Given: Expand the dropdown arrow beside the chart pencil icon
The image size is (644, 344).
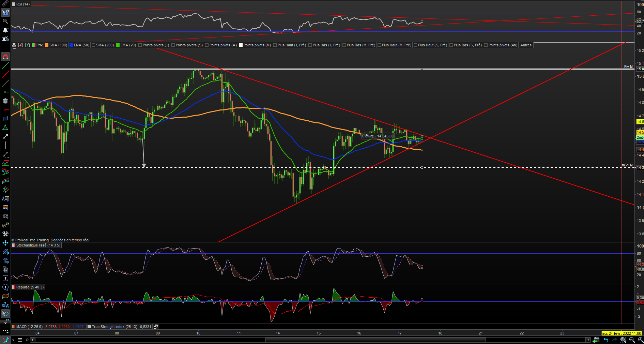Looking at the screenshot, I should pos(13,340).
